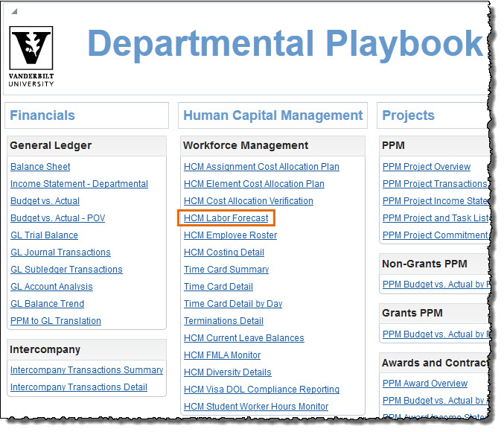
Task: Collapse the small triangle at top-left corner
Action: coord(15,12)
